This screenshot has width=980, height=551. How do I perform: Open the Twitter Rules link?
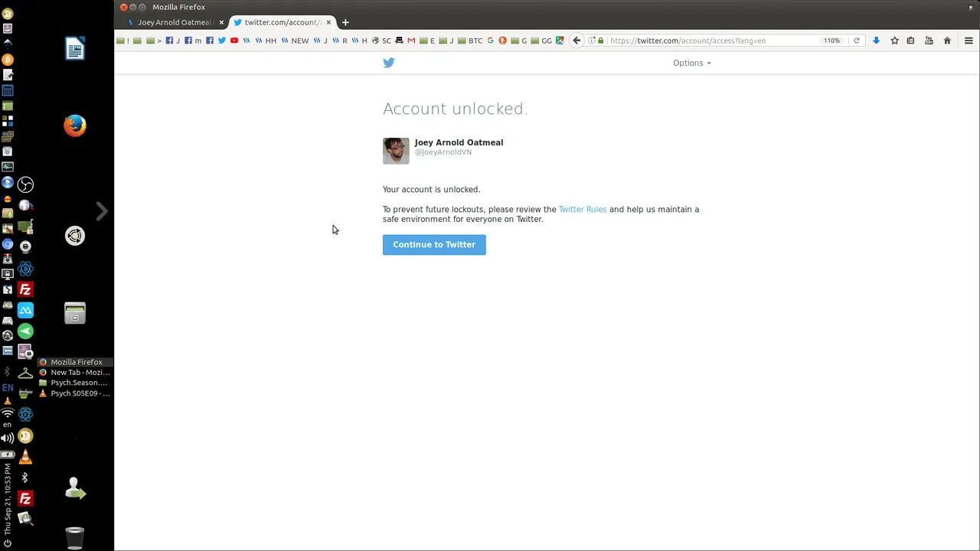pyautogui.click(x=583, y=209)
